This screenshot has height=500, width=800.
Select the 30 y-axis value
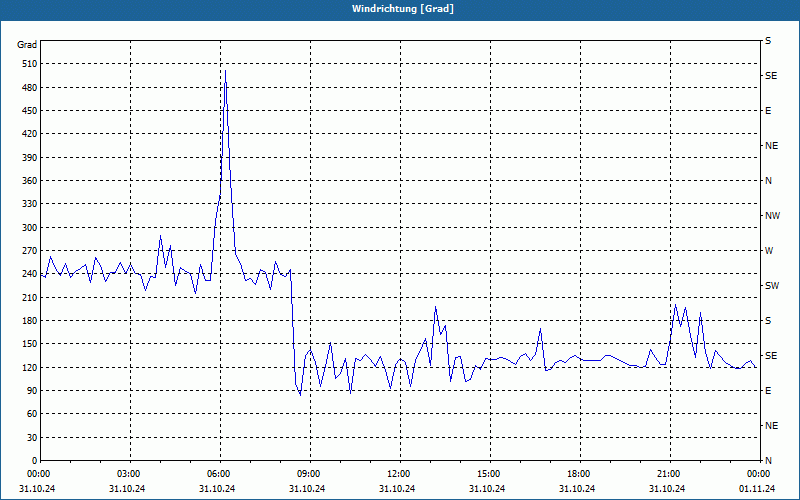32,437
